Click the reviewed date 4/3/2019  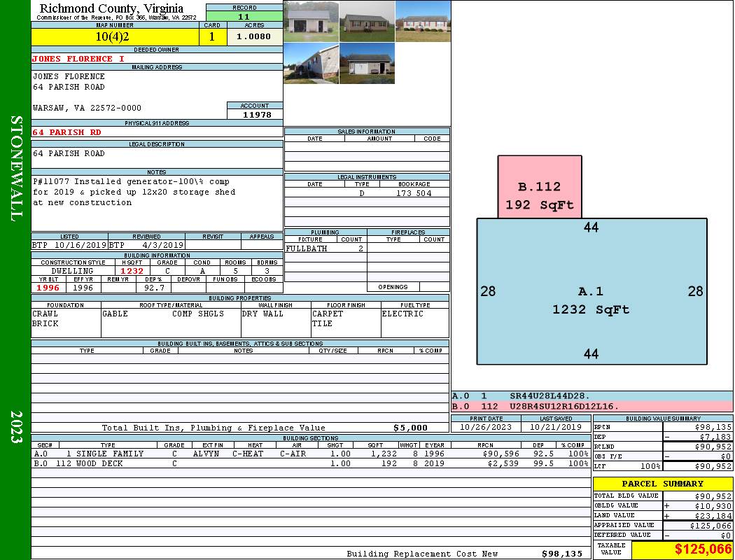tap(162, 245)
